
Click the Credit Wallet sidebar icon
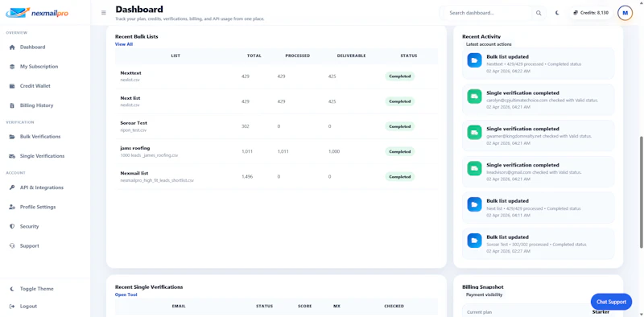point(12,86)
